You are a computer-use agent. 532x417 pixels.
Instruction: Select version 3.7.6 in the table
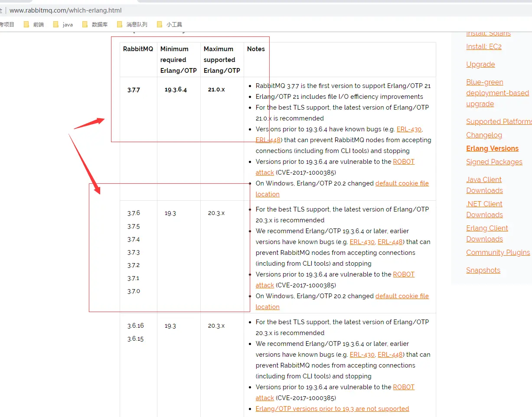coord(134,213)
